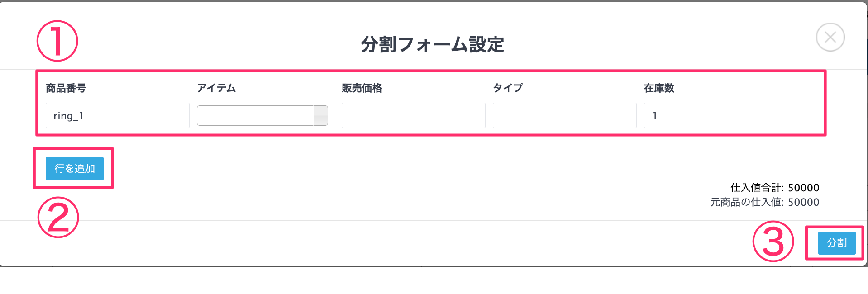Click the 在庫数 column label

tap(659, 88)
